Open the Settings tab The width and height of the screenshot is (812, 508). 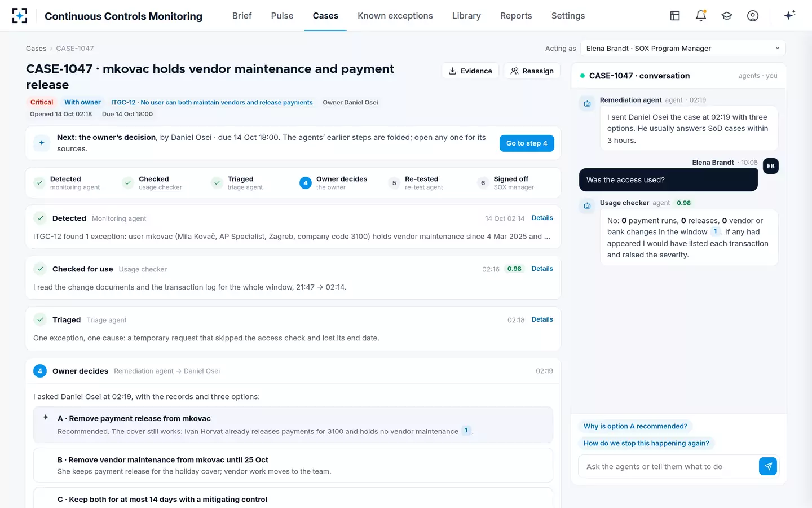point(568,16)
